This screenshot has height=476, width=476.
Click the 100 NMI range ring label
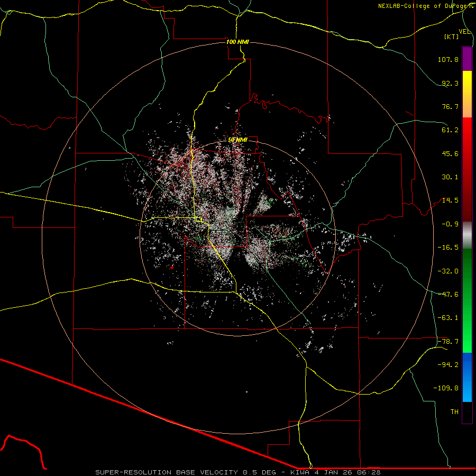click(x=237, y=42)
